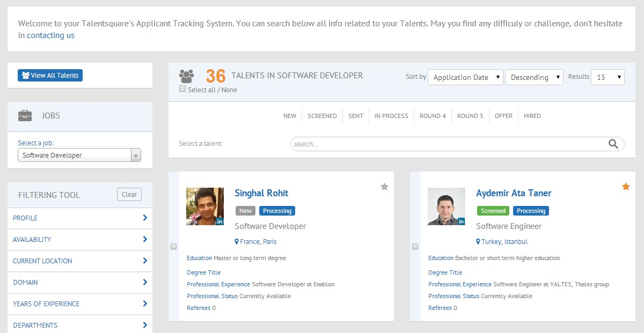
Task: Open the Application Date sort dropdown
Action: (465, 77)
